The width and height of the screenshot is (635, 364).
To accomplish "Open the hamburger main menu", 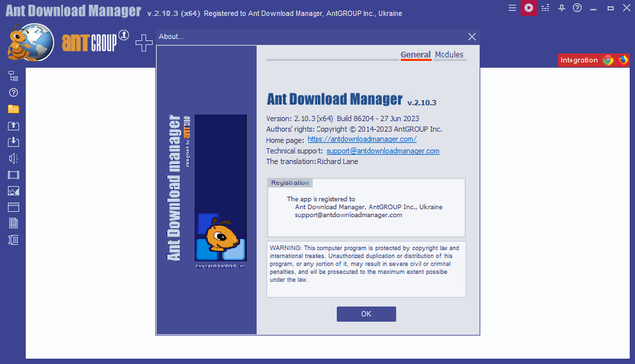I will click(512, 8).
